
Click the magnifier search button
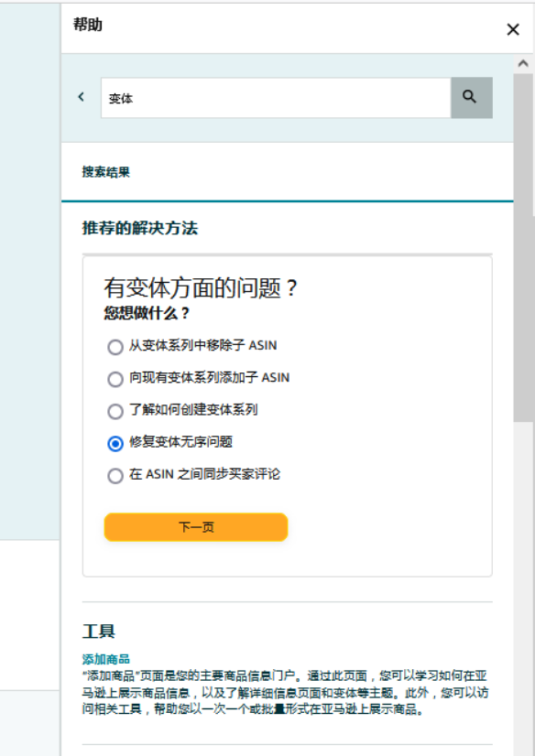471,97
